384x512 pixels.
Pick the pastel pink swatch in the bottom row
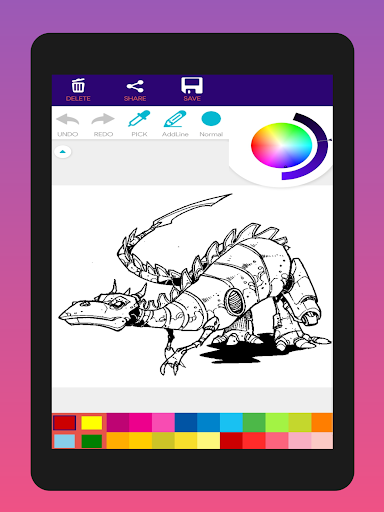point(300,440)
